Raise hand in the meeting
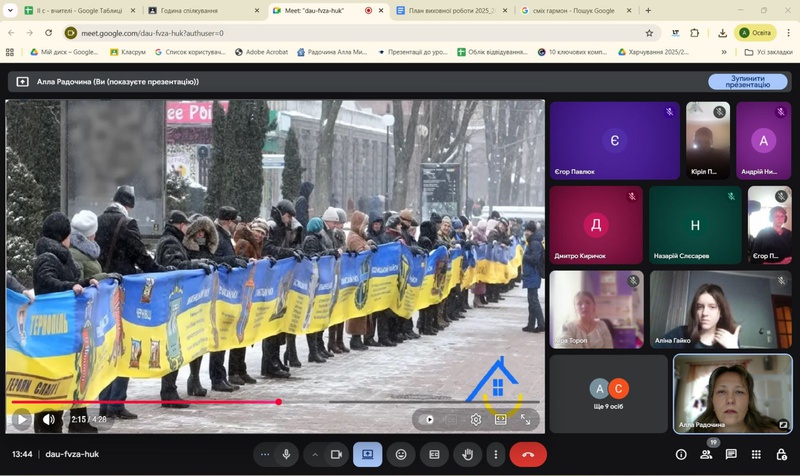This screenshot has height=476, width=800. [468, 454]
